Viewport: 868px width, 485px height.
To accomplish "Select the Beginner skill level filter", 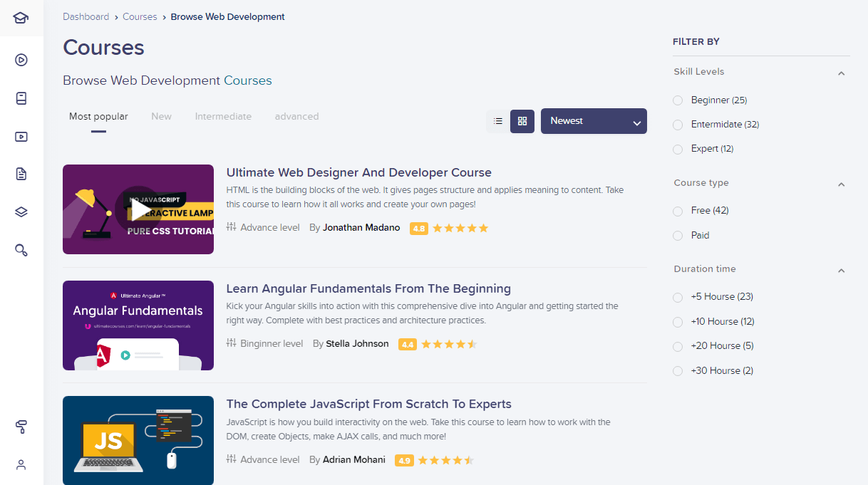I will pyautogui.click(x=678, y=100).
